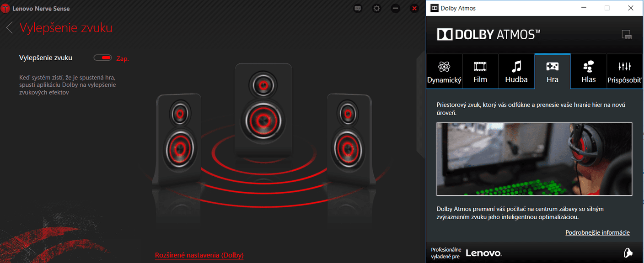Viewport: 644px width, 263px height.
Task: Click the gaming preview image in Dolby Atmos
Action: 534,159
